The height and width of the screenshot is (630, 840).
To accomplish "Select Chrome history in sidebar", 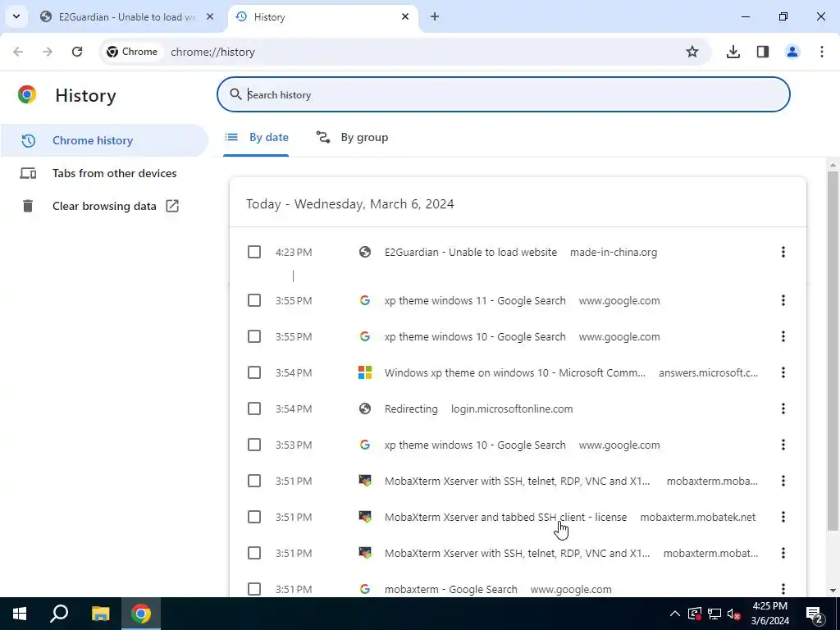I will coord(104,140).
